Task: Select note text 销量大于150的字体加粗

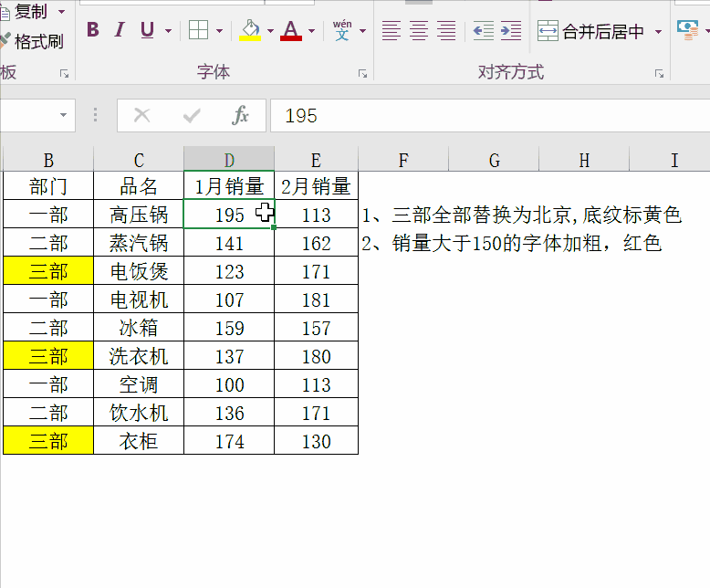Action: [497, 243]
